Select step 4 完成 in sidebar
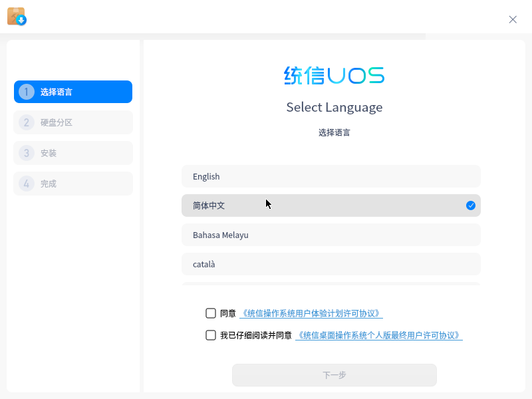Image resolution: width=532 pixels, height=399 pixels. tap(73, 184)
